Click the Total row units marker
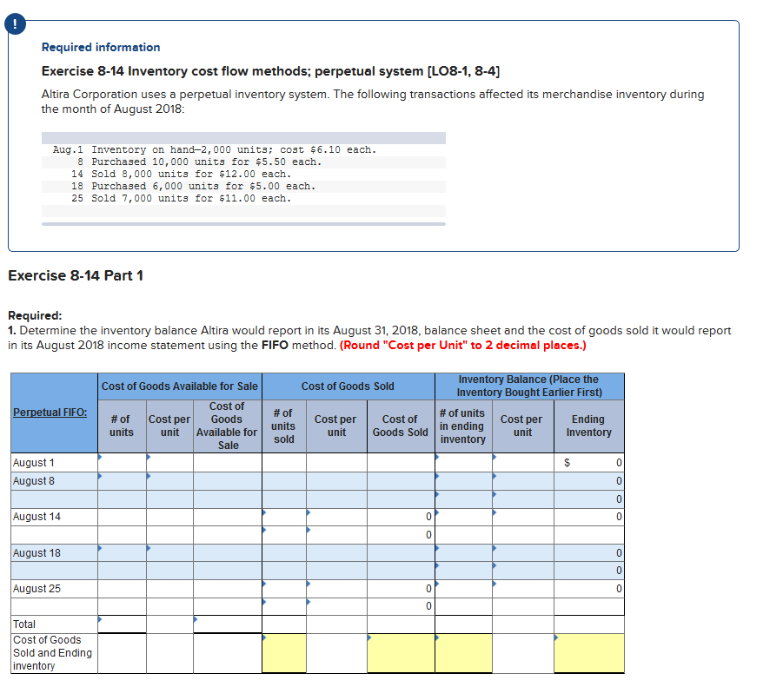Viewport: 770px width, 700px height. click(99, 619)
